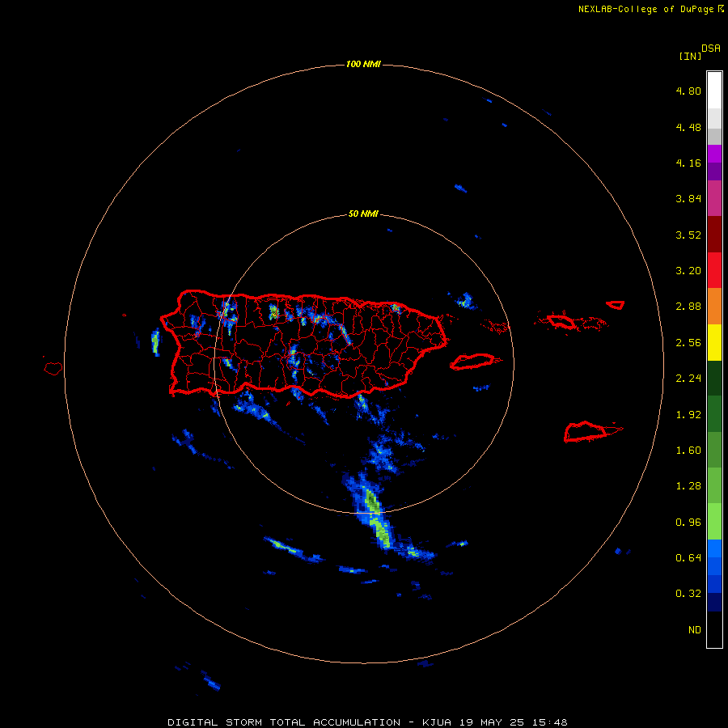Pick the dark red legend swatch near 3.52
Screen dimensions: 728x728
tap(714, 235)
